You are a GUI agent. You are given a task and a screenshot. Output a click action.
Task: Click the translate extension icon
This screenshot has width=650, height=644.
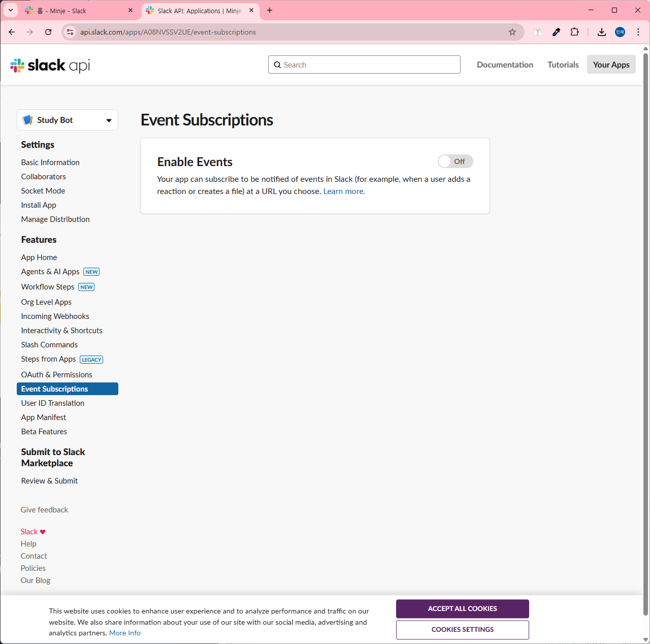pos(538,32)
